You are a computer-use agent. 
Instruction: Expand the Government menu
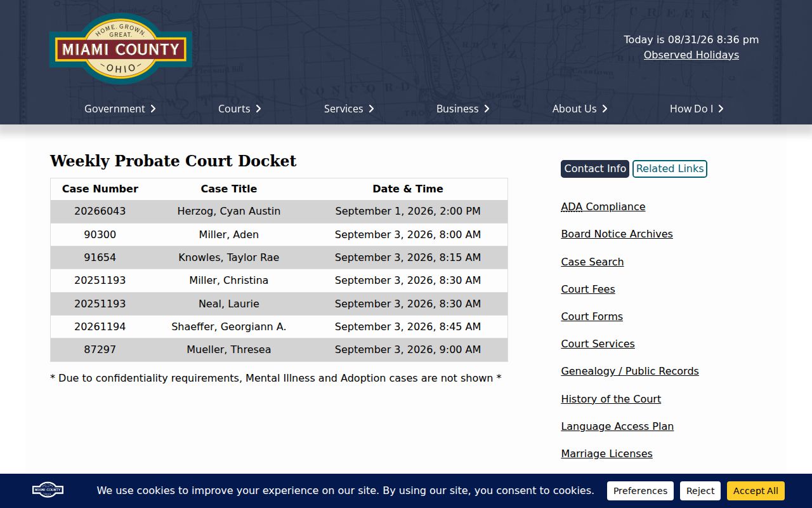[x=120, y=109]
